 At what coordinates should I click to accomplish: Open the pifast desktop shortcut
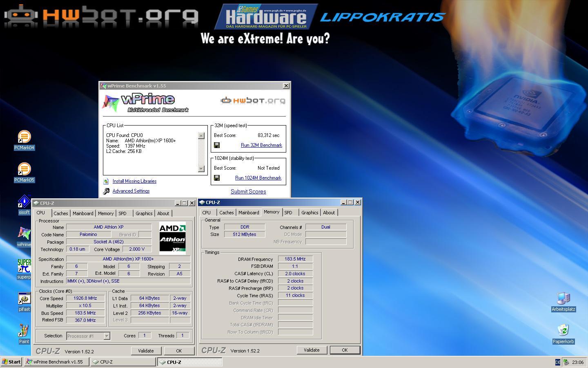(24, 298)
